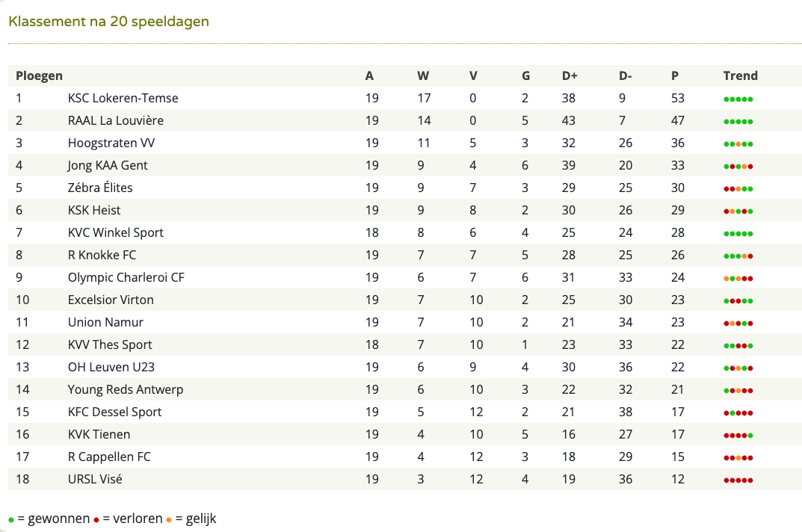The height and width of the screenshot is (532, 802).
Task: Click the Ploegen column header
Action: [x=40, y=75]
